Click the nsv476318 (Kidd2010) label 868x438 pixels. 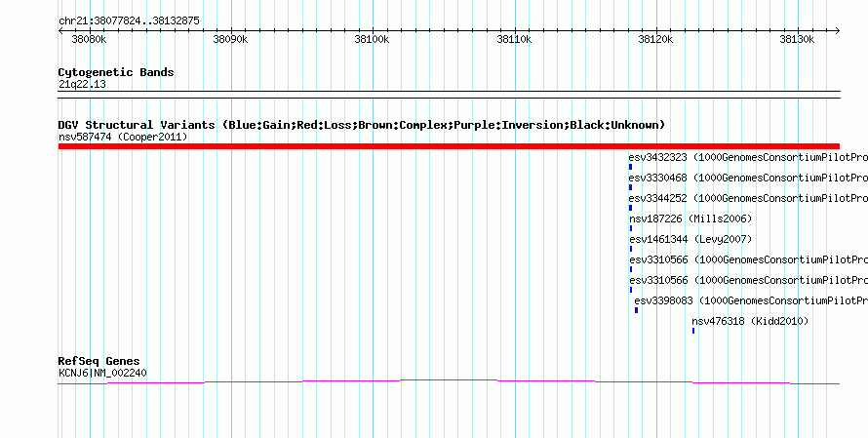pyautogui.click(x=750, y=321)
